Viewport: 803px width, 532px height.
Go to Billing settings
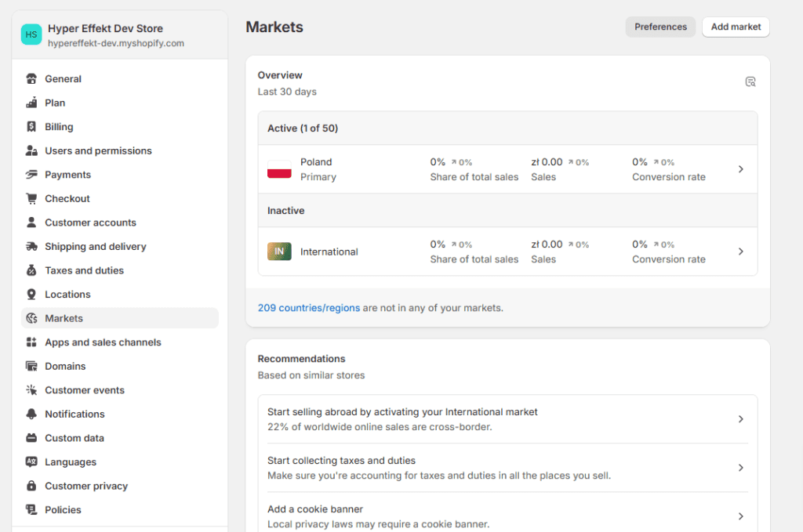point(120,127)
